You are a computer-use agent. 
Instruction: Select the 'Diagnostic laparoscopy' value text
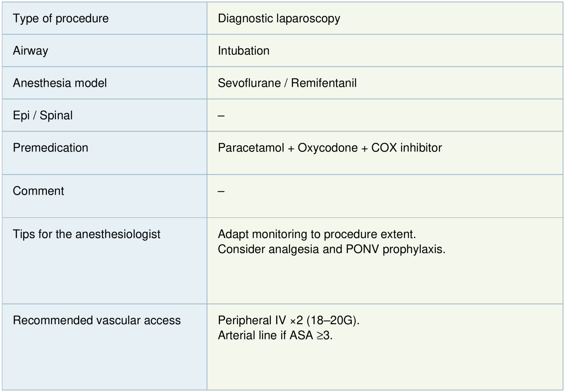pos(279,18)
